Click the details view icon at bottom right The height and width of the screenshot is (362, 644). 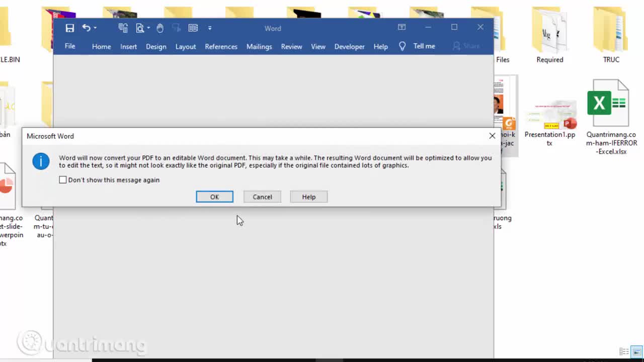(624, 351)
